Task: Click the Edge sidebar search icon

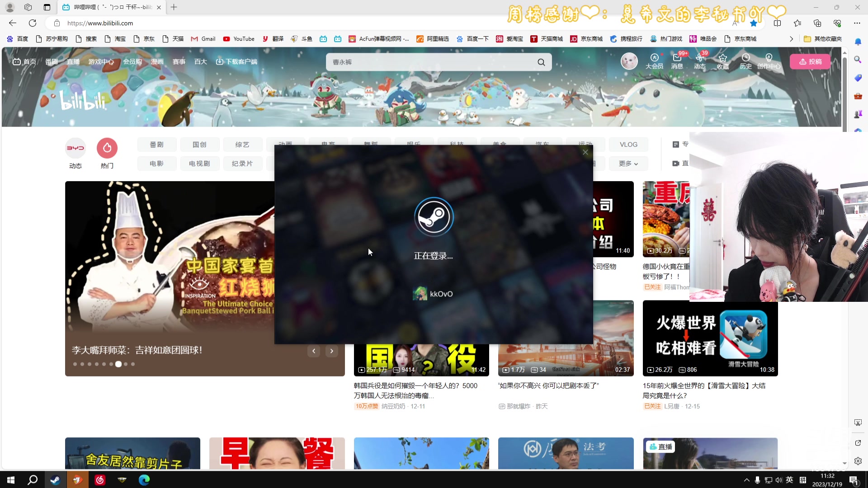Action: pos(858,60)
